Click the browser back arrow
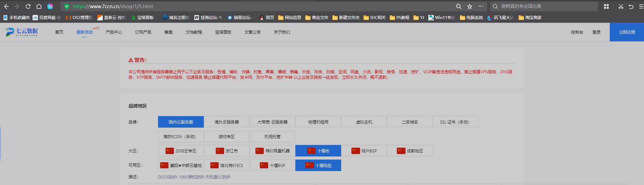The height and width of the screenshot is (185, 644). (x=6, y=6)
